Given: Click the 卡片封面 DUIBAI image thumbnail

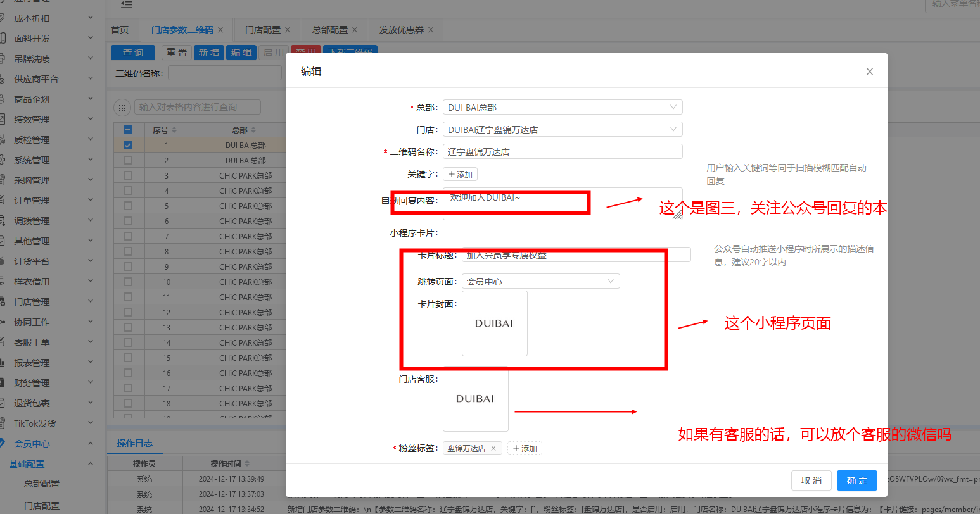Looking at the screenshot, I should [494, 323].
